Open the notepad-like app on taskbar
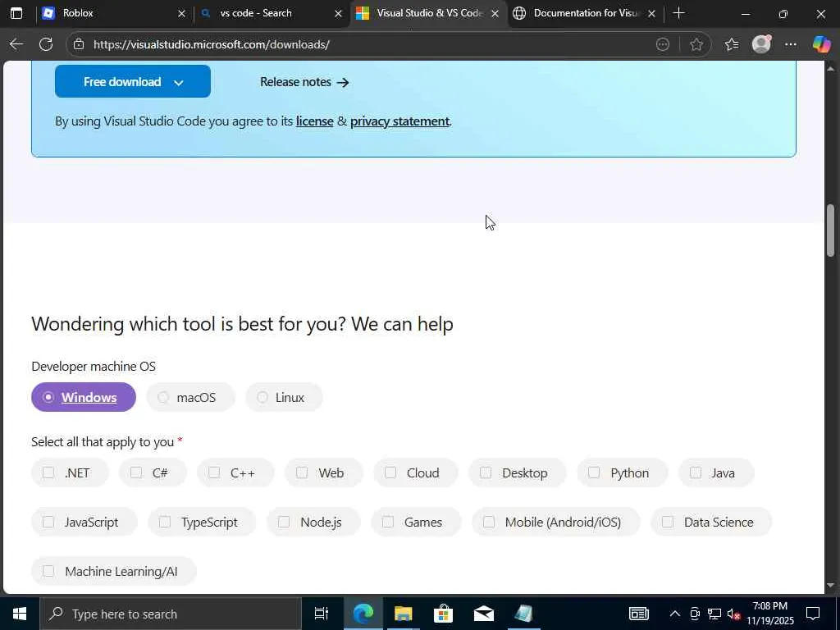 [x=523, y=614]
